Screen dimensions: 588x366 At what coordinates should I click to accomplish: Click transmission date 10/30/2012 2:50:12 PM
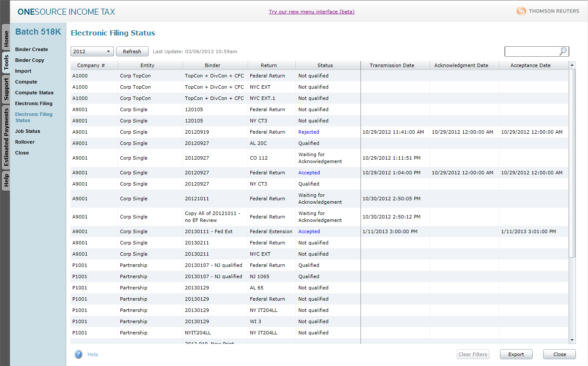(x=391, y=217)
